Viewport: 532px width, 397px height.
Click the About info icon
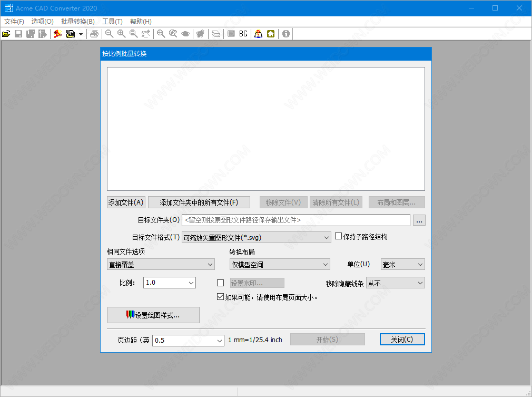pyautogui.click(x=286, y=34)
